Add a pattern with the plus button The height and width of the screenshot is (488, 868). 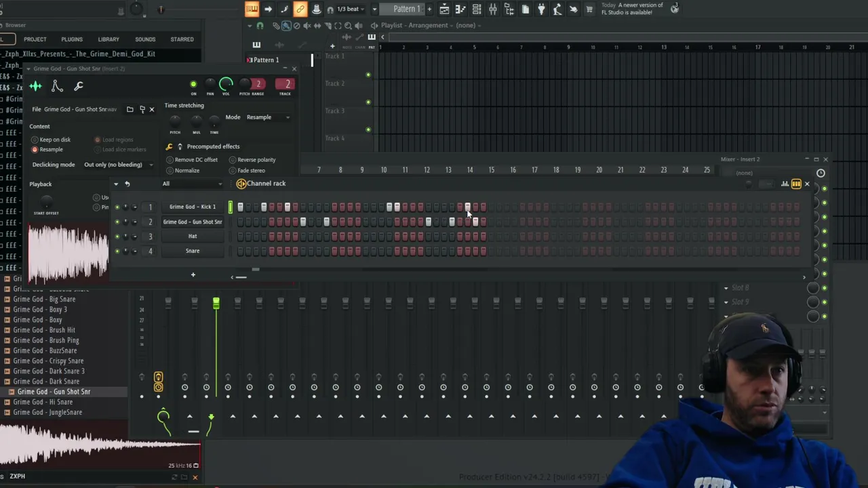(429, 9)
